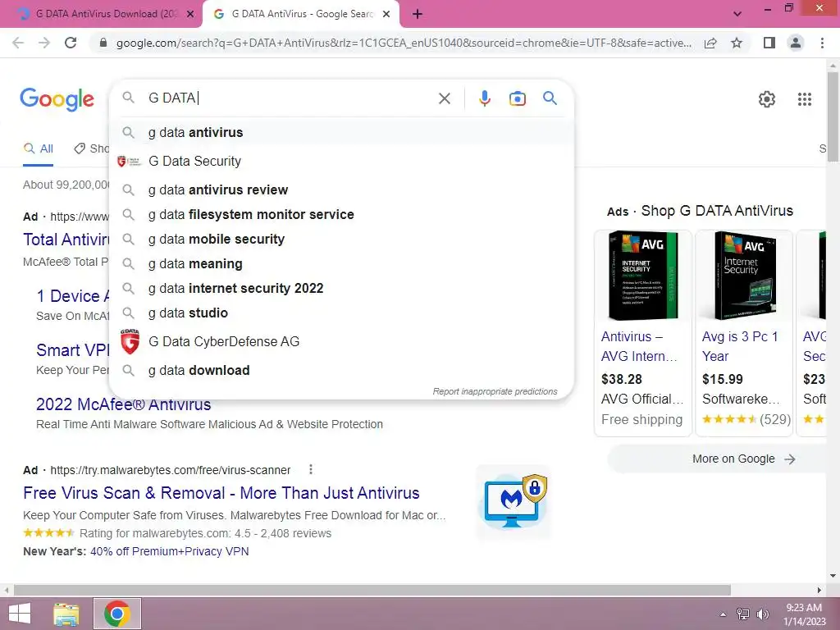The image size is (840, 630).
Task: Open 'Free Virus Scan & Removal' ad link
Action: (221, 493)
